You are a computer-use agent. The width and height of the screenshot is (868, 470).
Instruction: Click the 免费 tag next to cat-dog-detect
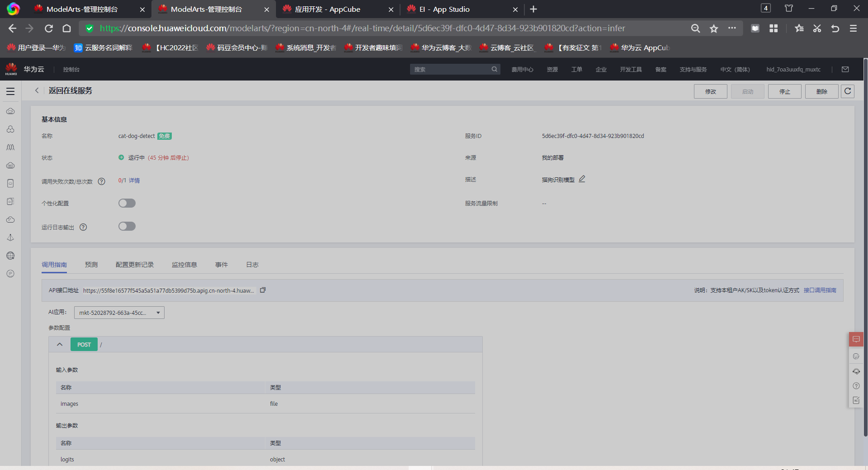tap(165, 136)
